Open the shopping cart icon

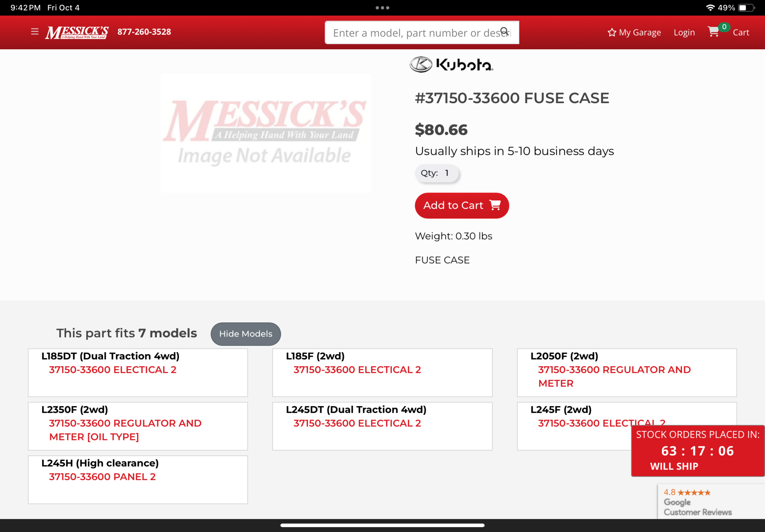713,32
